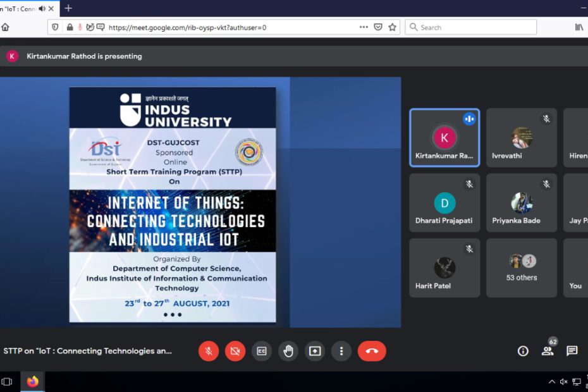Raise your hand in the meeting

click(x=288, y=351)
